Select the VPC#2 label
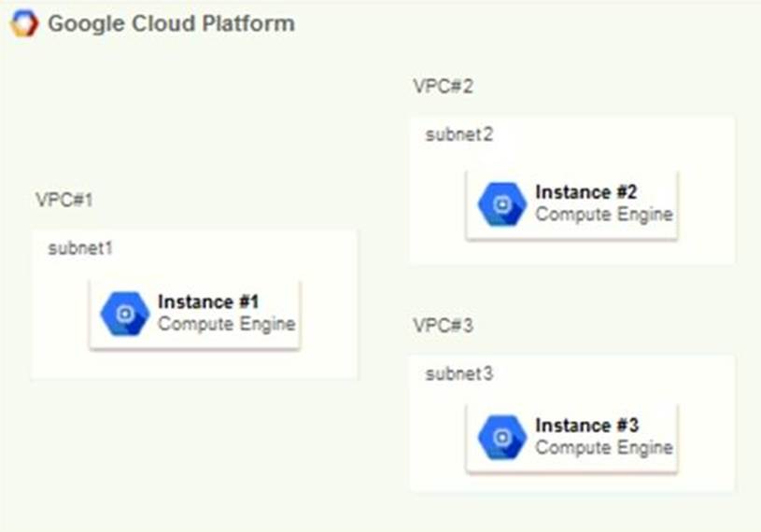This screenshot has height=532, width=761. coord(443,86)
